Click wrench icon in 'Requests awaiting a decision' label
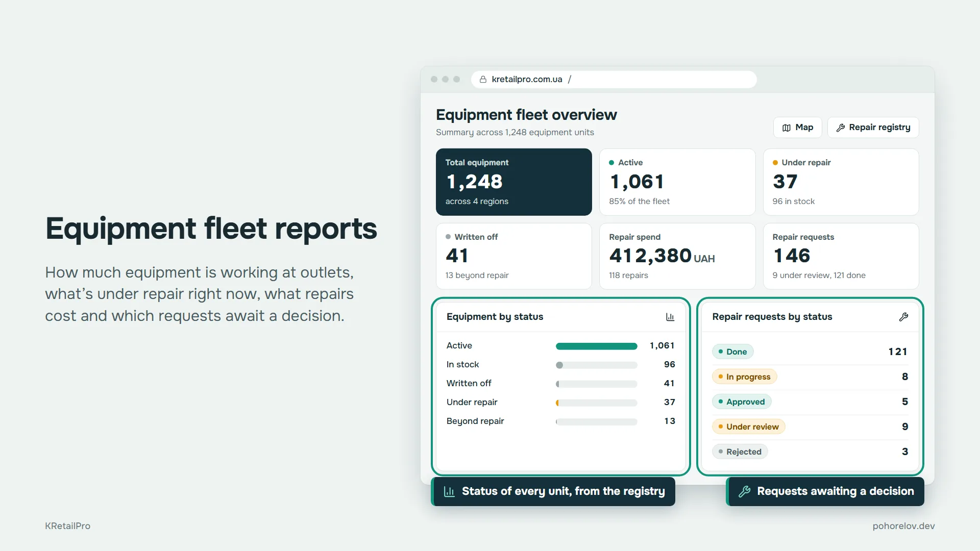 [x=744, y=491]
